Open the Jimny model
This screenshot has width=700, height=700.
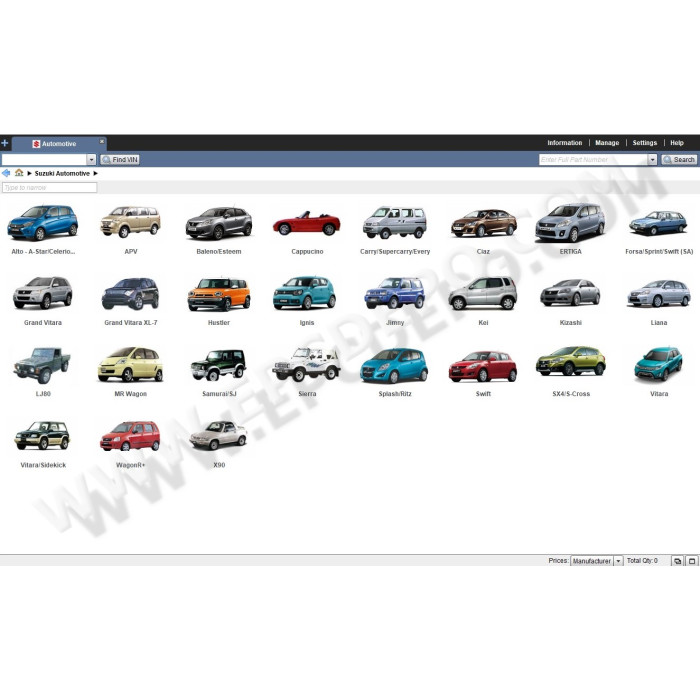coord(395,300)
